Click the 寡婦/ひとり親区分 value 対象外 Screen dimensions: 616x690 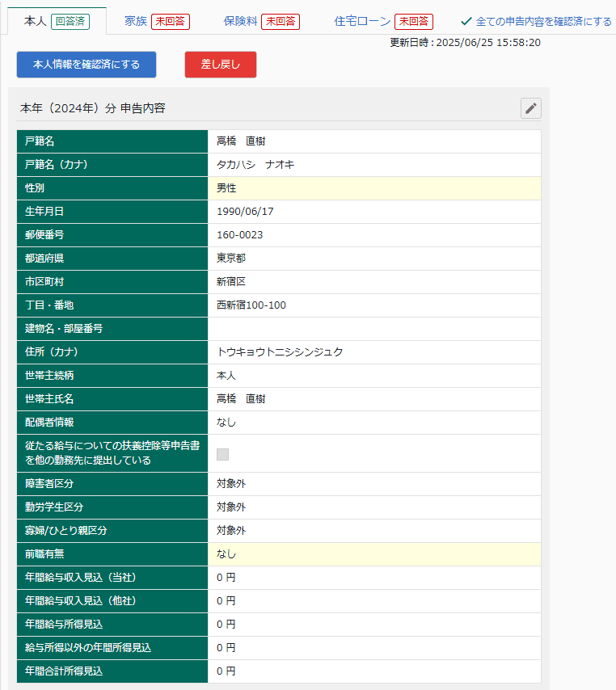[231, 531]
